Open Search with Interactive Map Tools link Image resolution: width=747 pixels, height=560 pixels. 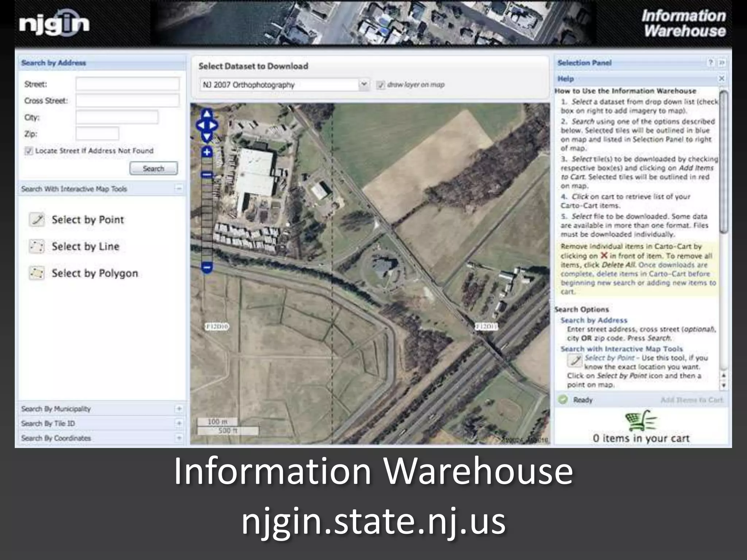click(622, 349)
